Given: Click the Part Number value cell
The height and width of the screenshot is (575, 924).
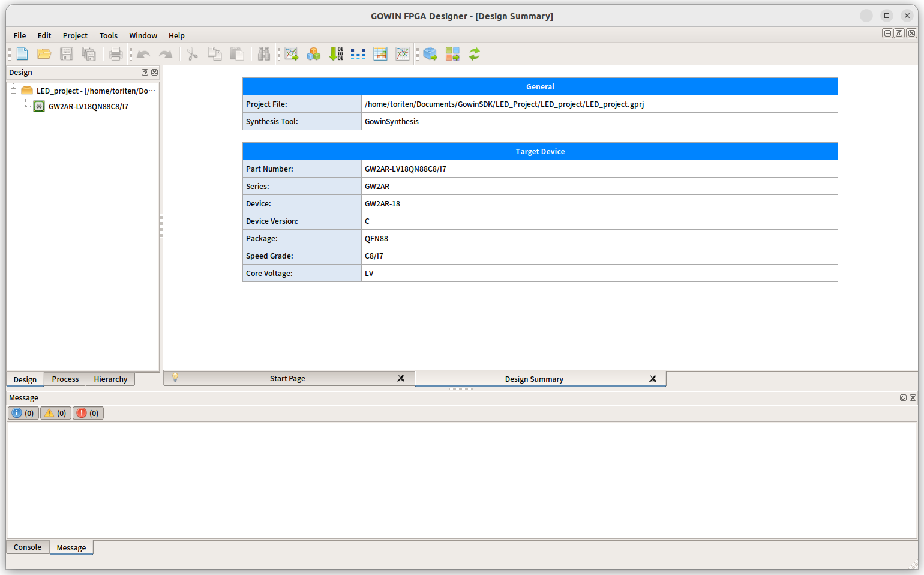Looking at the screenshot, I should pyautogui.click(x=599, y=169).
